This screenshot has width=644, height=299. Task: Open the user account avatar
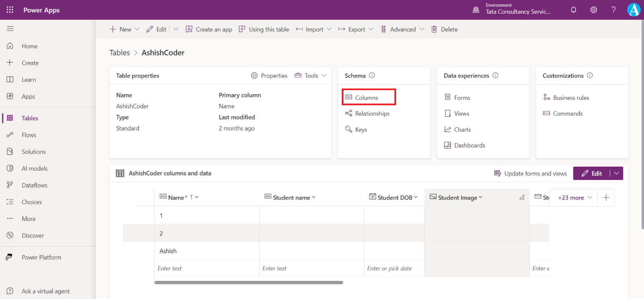click(634, 10)
